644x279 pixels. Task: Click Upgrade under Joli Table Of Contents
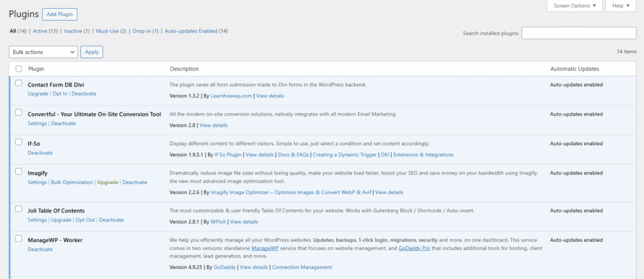coord(61,220)
